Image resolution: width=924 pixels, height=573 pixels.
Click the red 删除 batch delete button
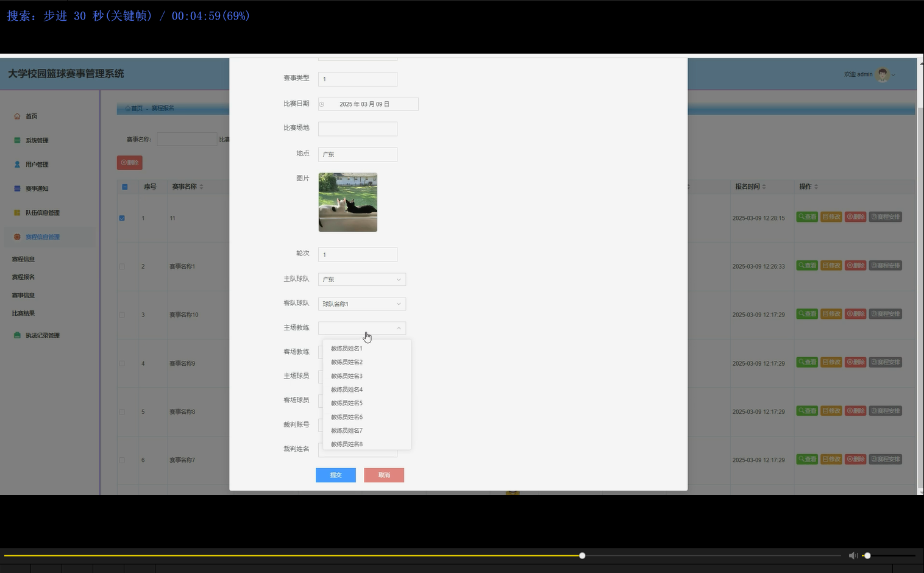129,163
